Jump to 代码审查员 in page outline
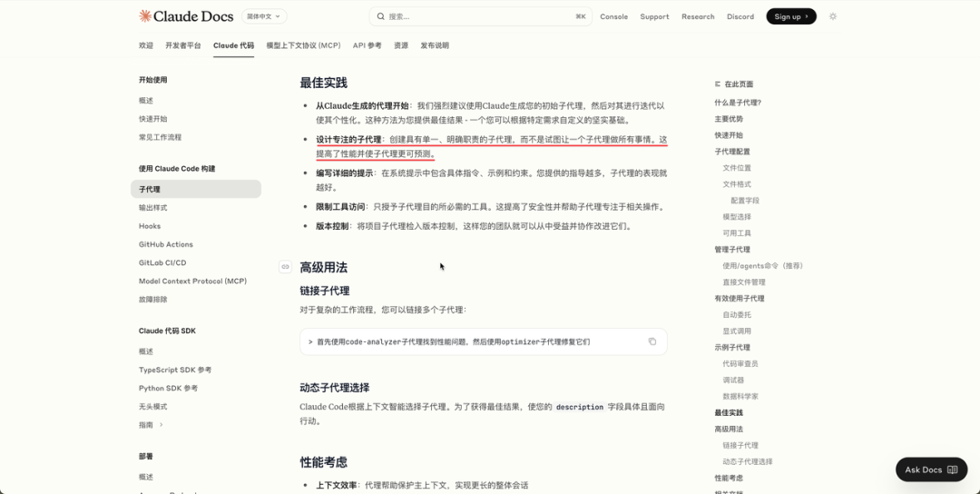This screenshot has width=980, height=494. point(740,363)
